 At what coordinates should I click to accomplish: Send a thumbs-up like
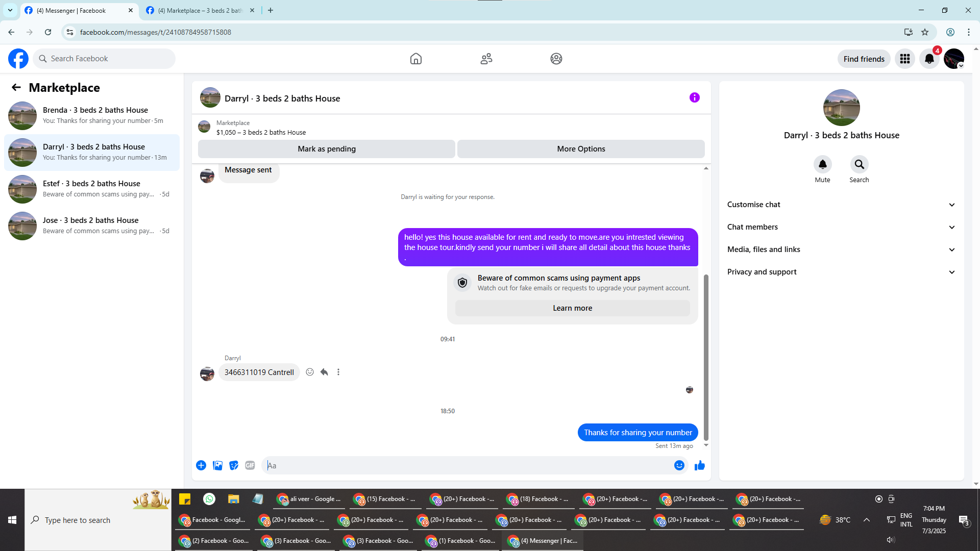tap(699, 465)
